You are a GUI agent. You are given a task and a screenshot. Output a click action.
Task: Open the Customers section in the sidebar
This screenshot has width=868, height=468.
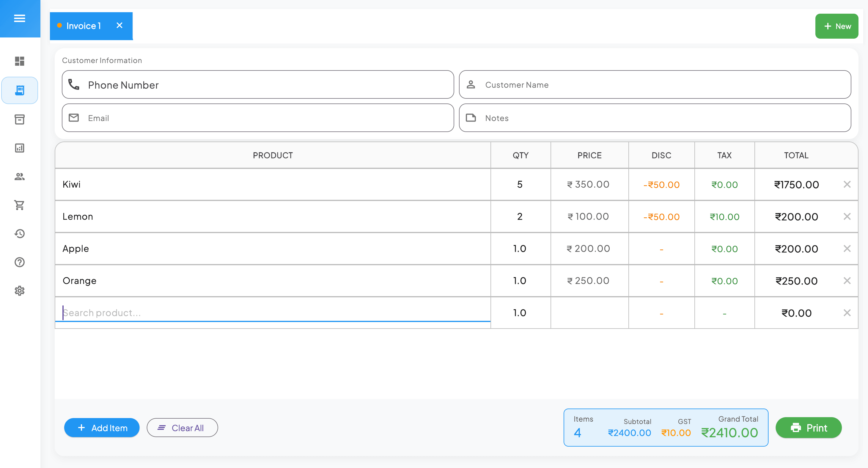[20, 177]
